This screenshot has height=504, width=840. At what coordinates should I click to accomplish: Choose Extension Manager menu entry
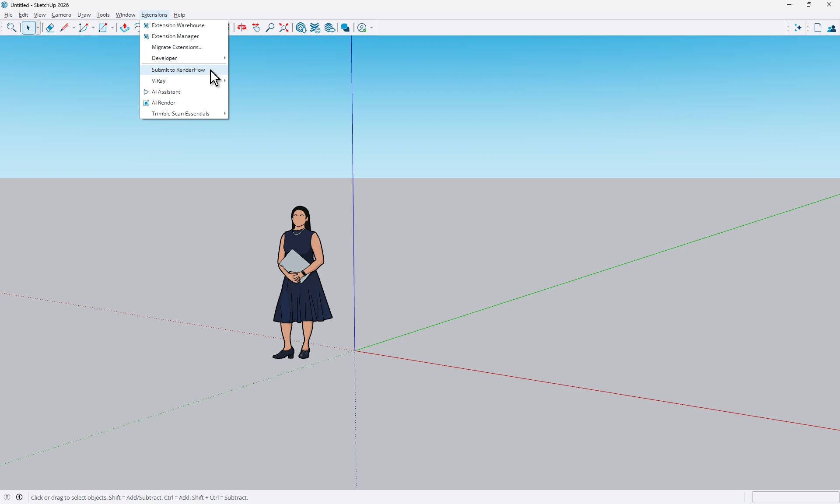pyautogui.click(x=184, y=36)
